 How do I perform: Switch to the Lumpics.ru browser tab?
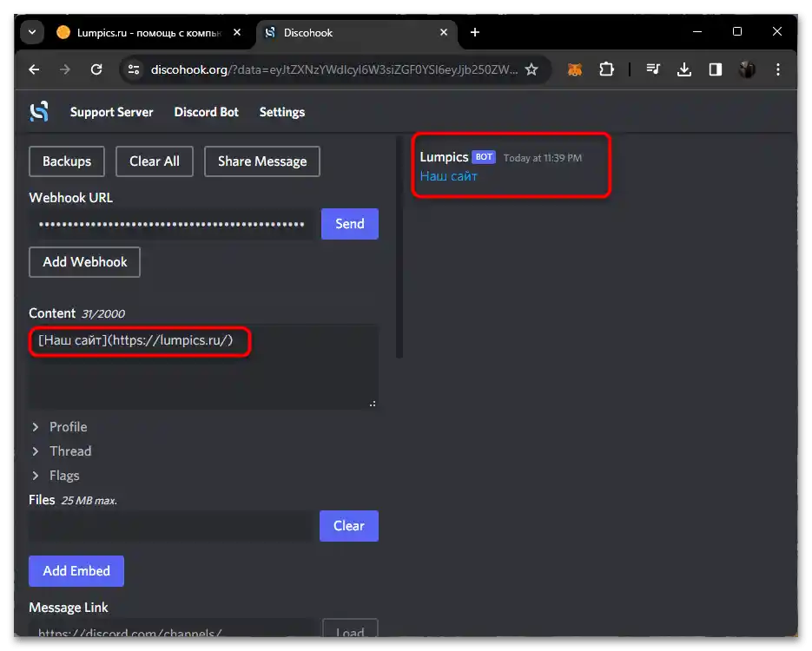(149, 33)
